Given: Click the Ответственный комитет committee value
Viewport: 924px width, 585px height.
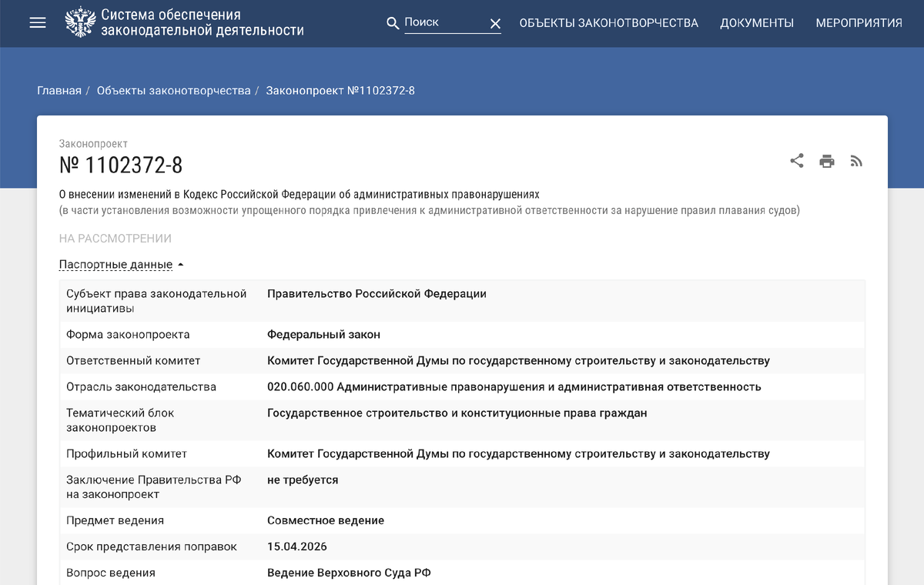Looking at the screenshot, I should [518, 361].
